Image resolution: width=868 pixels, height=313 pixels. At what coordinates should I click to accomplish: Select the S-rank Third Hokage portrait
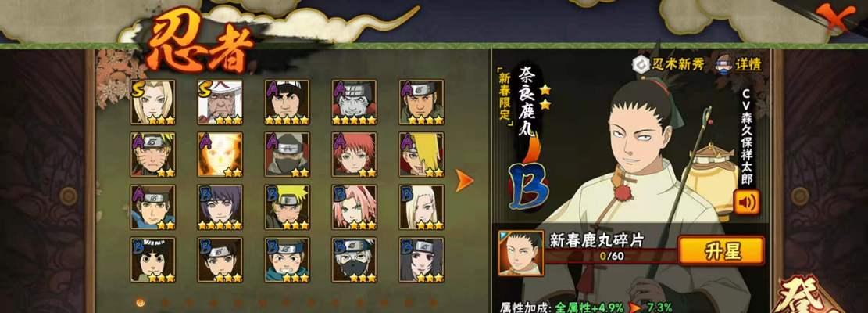pyautogui.click(x=220, y=102)
